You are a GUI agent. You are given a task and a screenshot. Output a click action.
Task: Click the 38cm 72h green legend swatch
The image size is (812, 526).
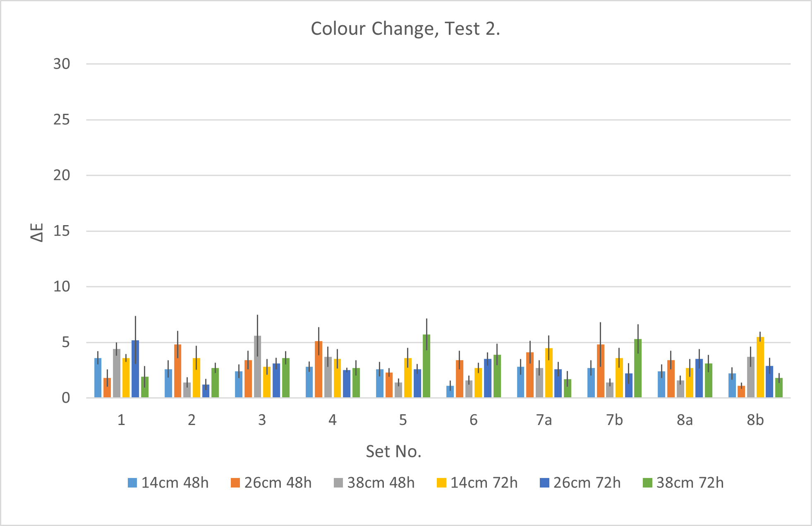[x=647, y=483]
